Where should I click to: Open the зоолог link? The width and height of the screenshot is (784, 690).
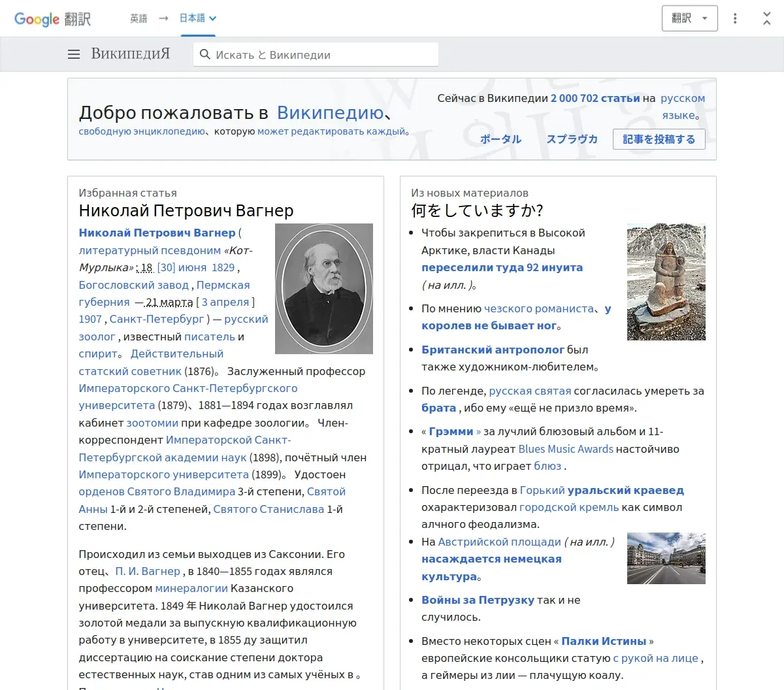point(97,337)
